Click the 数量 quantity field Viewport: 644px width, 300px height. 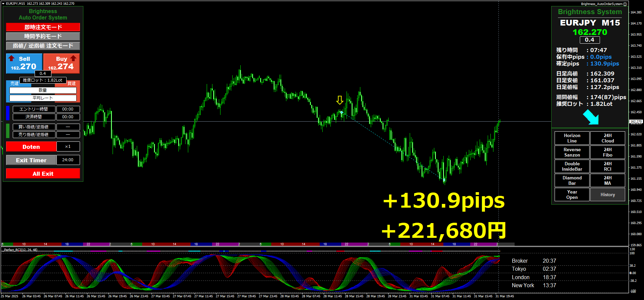[43, 90]
